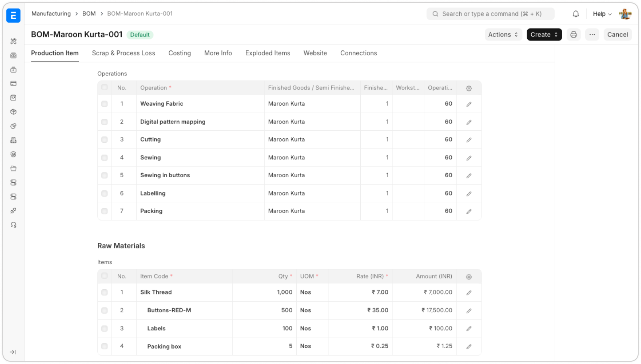This screenshot has height=364, width=641.
Task: Open the tools icon at top of sidebar
Action: tap(14, 41)
